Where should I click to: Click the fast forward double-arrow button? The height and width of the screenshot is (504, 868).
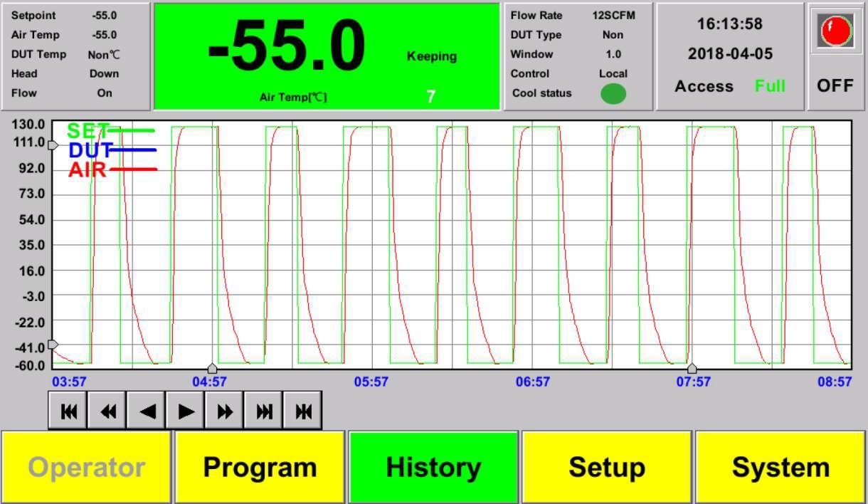click(225, 411)
